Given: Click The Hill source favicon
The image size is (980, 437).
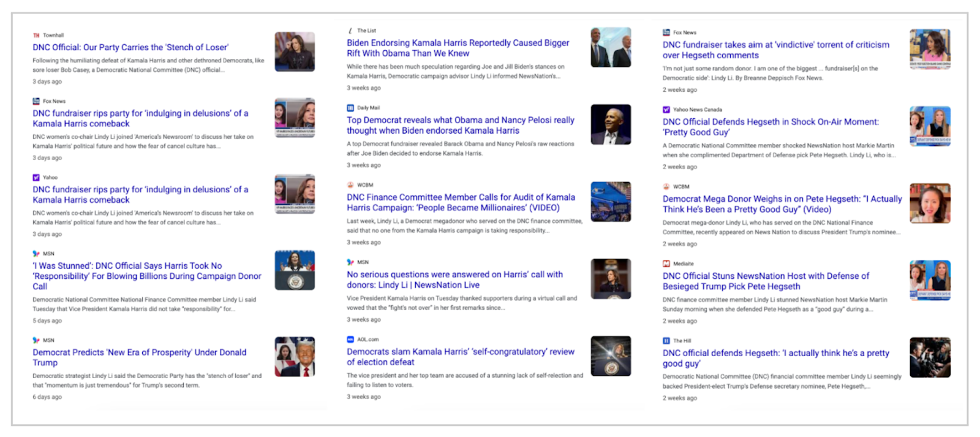Looking at the screenshot, I should pyautogui.click(x=666, y=341).
